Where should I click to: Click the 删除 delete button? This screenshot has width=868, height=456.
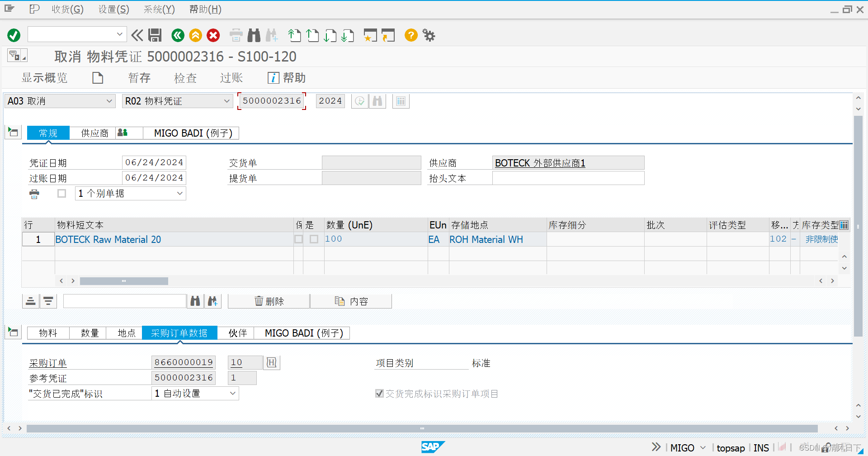[x=269, y=301]
